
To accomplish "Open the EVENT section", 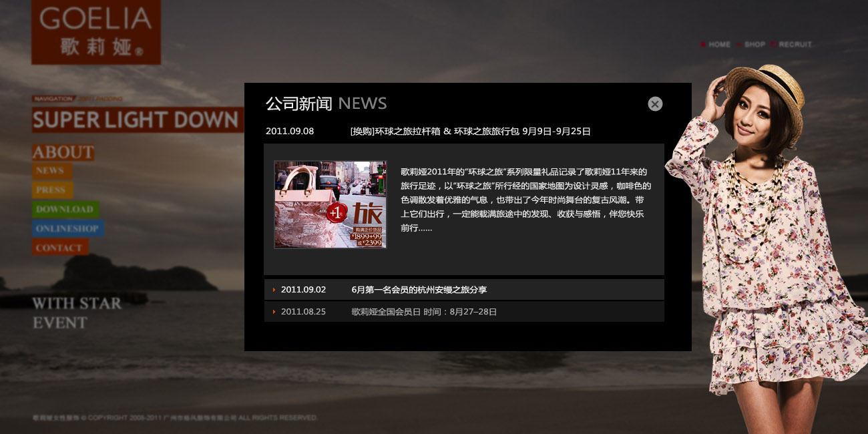I will coord(60,323).
